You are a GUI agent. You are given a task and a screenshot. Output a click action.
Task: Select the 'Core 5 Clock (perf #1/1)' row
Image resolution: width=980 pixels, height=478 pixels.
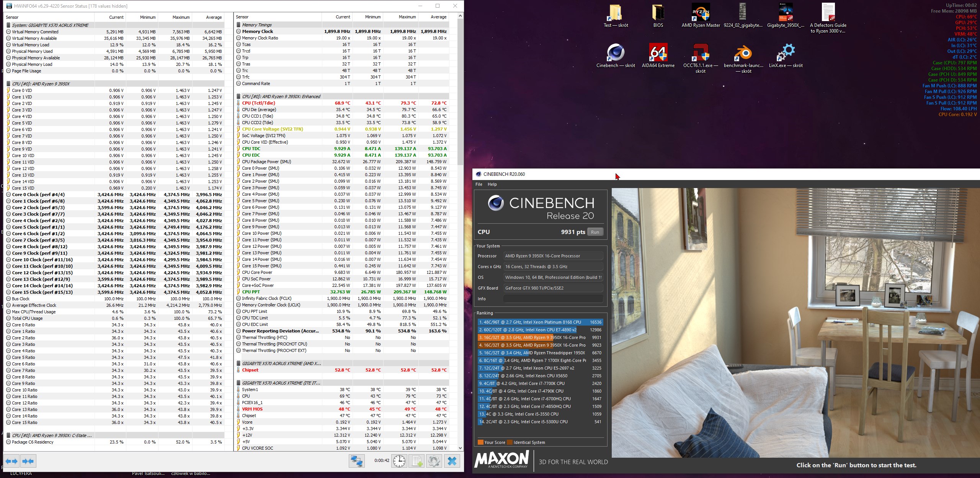pos(114,227)
